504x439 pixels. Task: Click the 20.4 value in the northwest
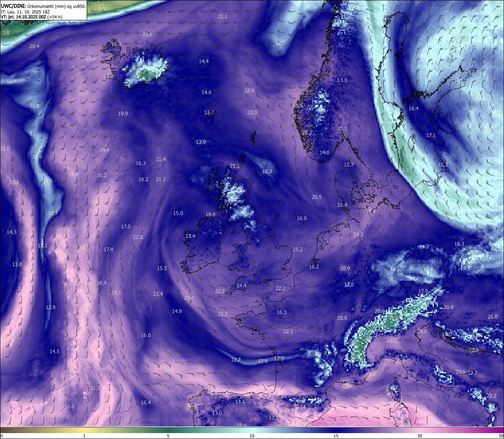point(34,46)
